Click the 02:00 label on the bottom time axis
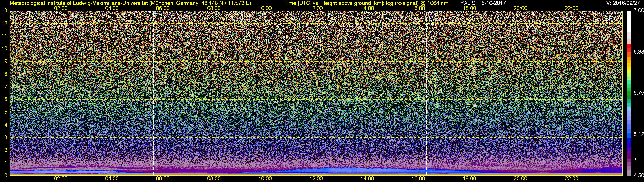644x182 pixels. tap(61, 179)
